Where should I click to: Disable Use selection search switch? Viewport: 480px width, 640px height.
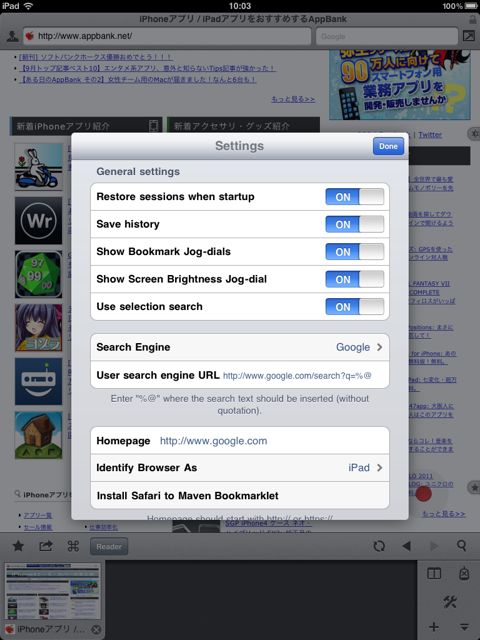point(355,307)
